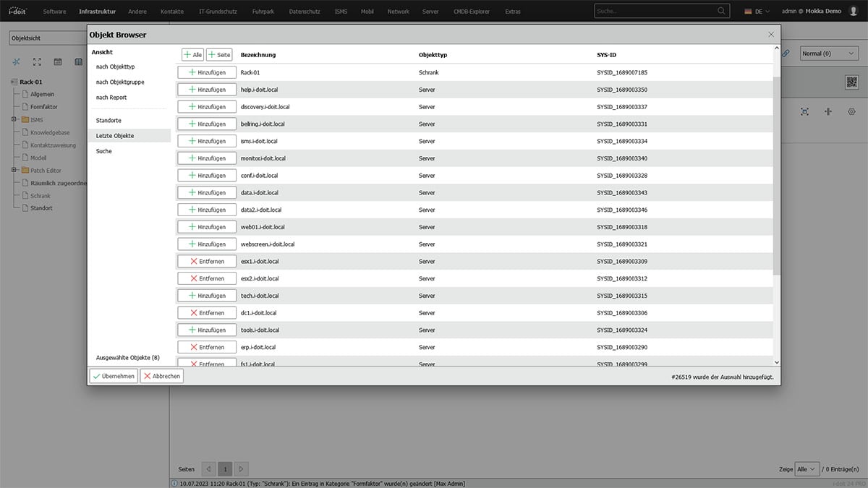Click the Patch Editor folder icon
Viewport: 868px width, 488px height.
tap(25, 171)
